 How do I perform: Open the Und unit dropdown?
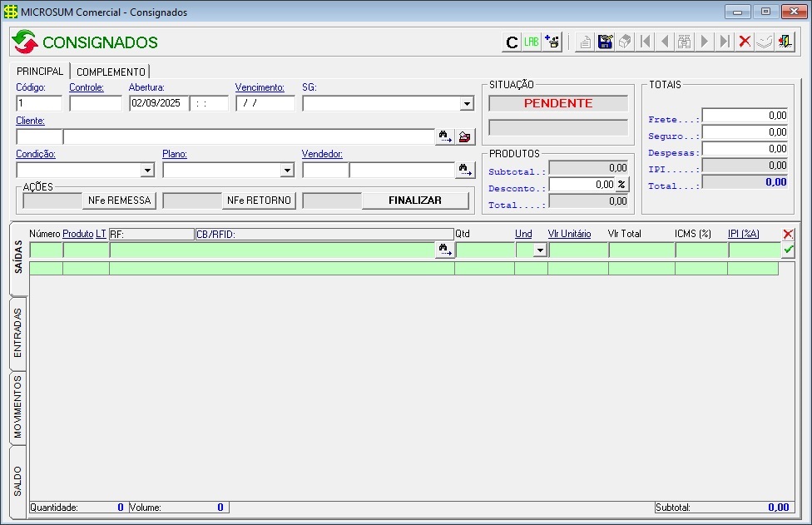click(539, 250)
